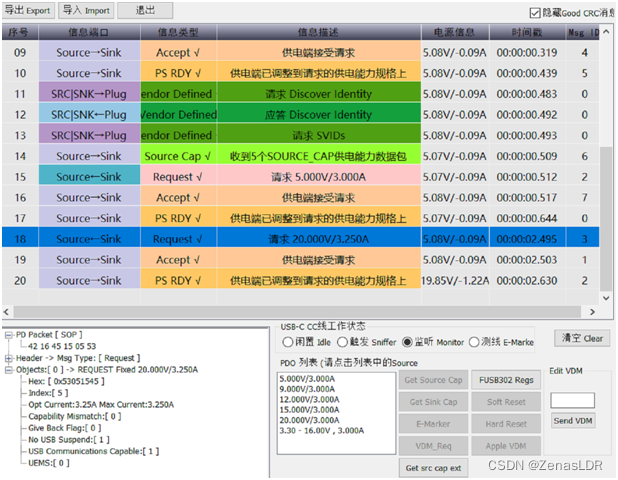Select row 11 请求 Discover Identity
The height and width of the screenshot is (480, 618).
[x=300, y=94]
